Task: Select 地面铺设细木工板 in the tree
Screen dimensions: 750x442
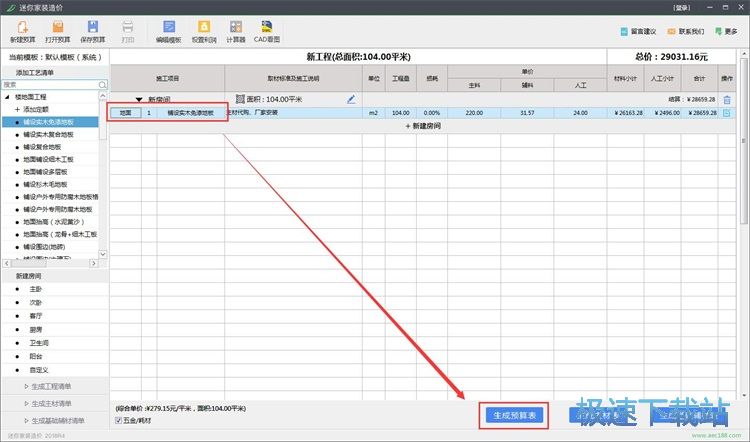Action: point(48,159)
